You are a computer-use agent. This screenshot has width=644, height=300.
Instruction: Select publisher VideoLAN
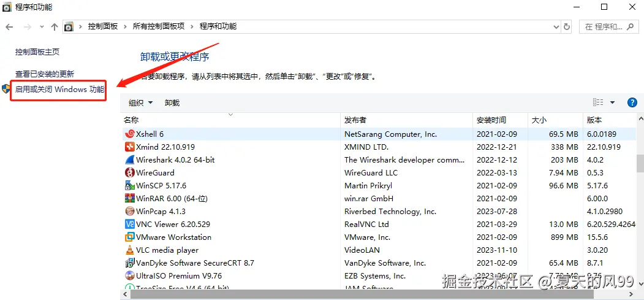point(362,250)
